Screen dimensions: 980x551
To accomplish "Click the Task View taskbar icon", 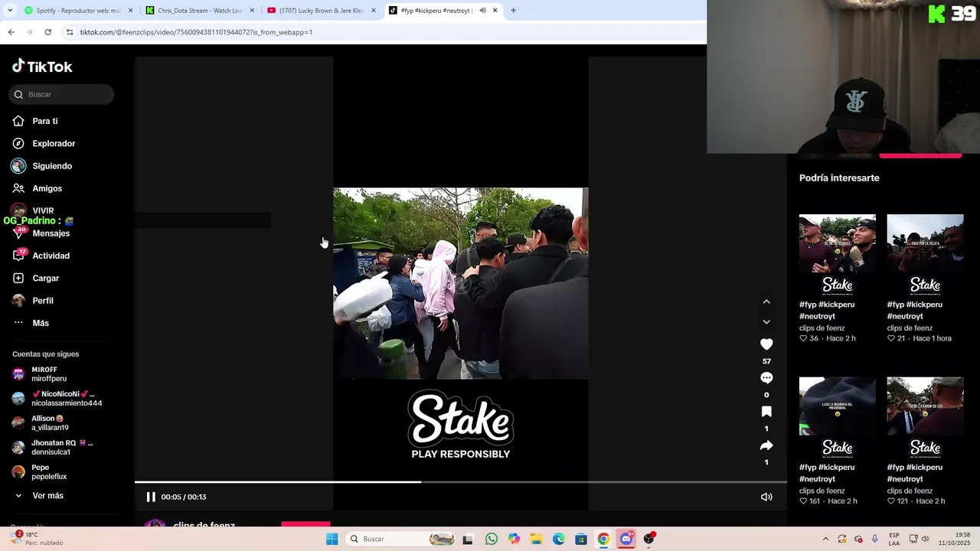I will [468, 539].
